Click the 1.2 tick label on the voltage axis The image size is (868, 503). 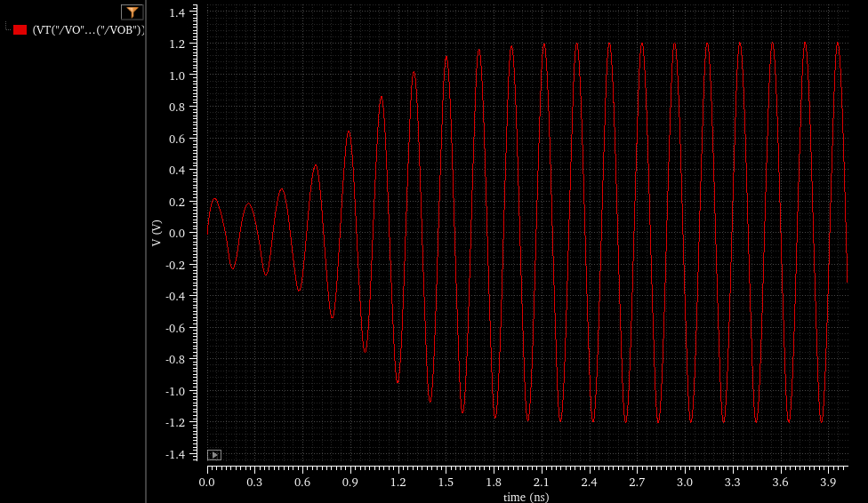[x=176, y=44]
